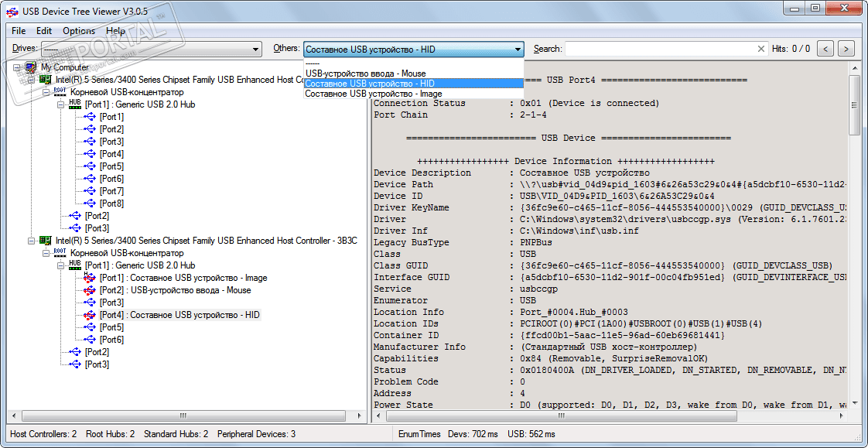Open the Options menu
The width and height of the screenshot is (868, 448).
tap(79, 31)
